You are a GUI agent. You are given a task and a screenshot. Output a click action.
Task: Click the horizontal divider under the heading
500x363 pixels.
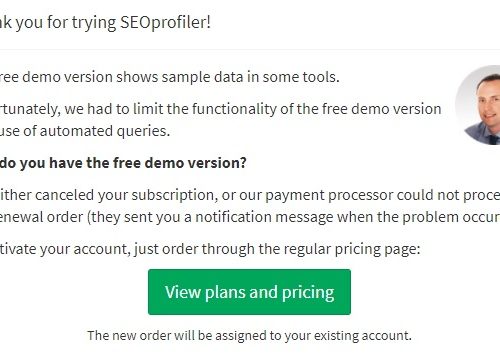(250, 50)
